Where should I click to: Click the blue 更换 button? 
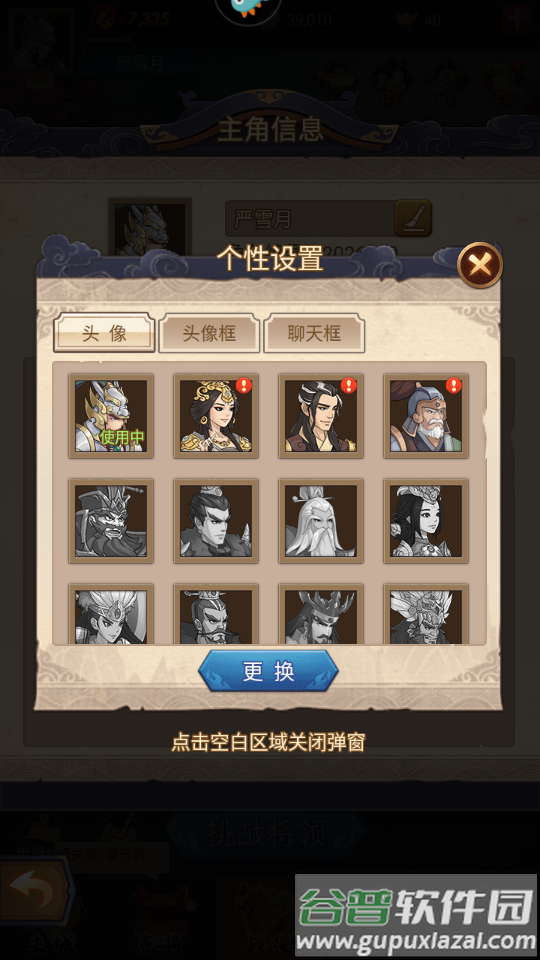click(x=268, y=671)
